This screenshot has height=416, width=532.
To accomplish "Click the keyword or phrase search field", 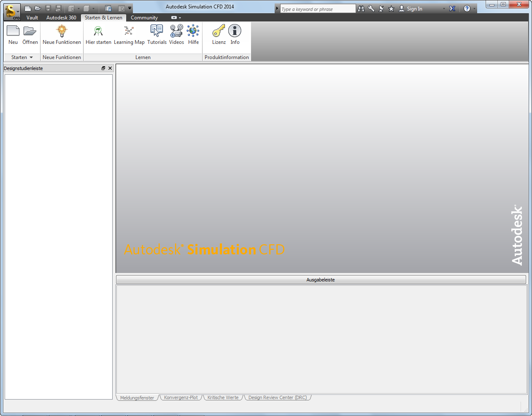I will click(x=318, y=9).
